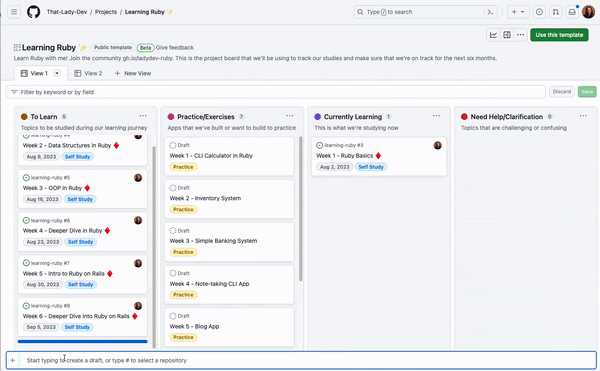Open Week 1 - CLI Calculator in Ruby draft
600x371 pixels.
tap(211, 156)
